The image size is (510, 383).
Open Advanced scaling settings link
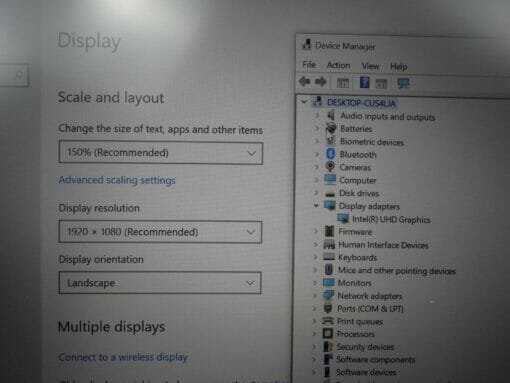pyautogui.click(x=117, y=180)
